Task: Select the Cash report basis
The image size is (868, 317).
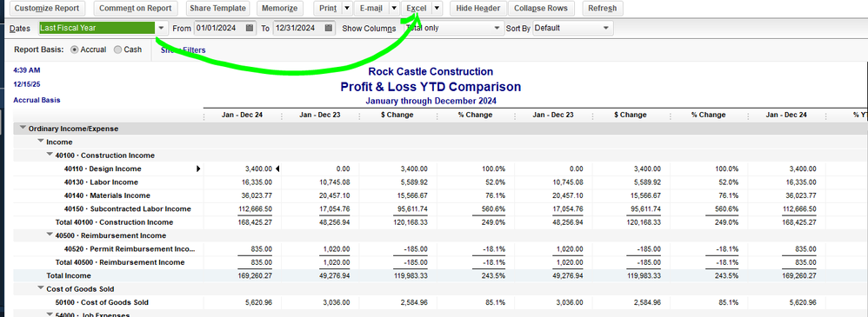Action: (x=118, y=50)
